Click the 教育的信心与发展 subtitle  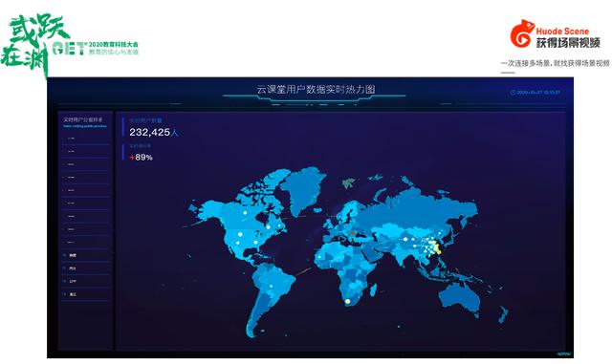click(x=114, y=52)
